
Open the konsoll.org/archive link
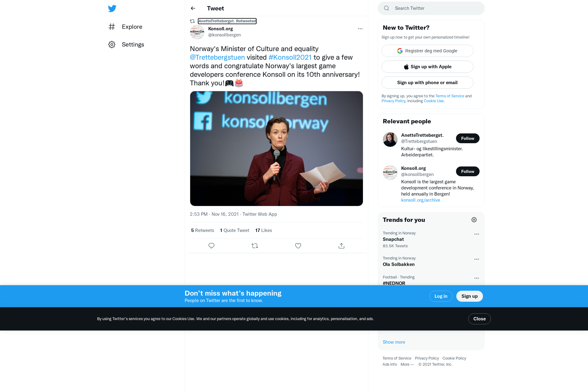point(420,200)
